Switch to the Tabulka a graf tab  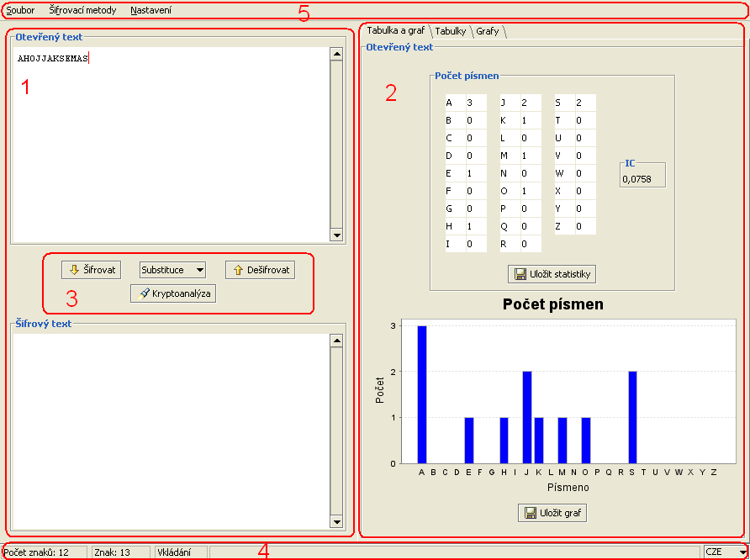pos(395,30)
